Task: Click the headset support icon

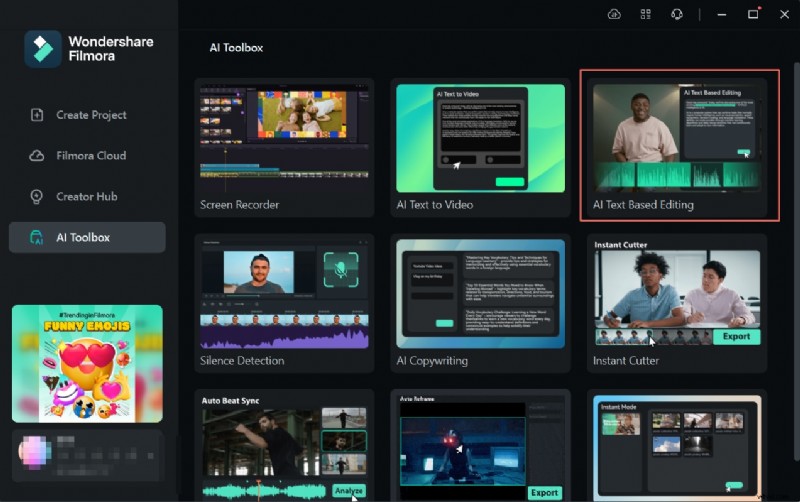Action: (676, 14)
